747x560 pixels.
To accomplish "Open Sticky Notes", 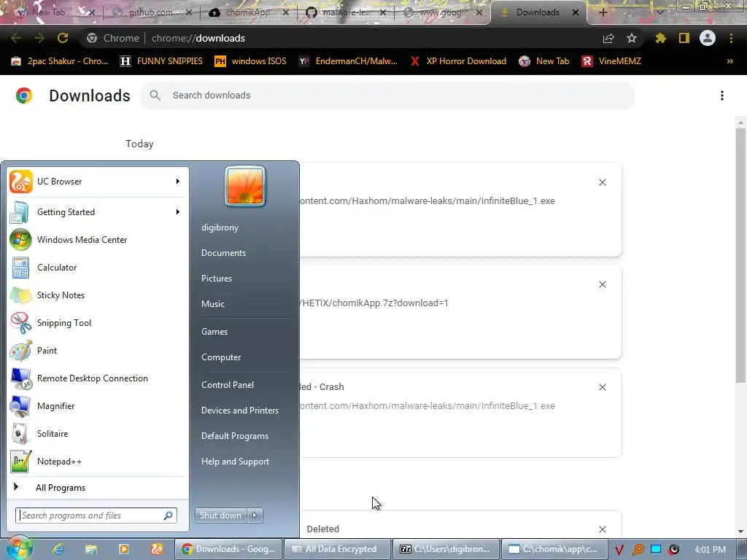I will 96,295.
